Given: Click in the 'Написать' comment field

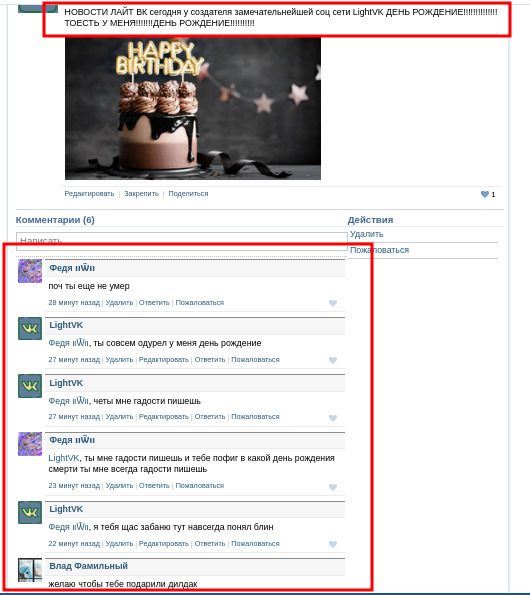Looking at the screenshot, I should click(x=182, y=241).
